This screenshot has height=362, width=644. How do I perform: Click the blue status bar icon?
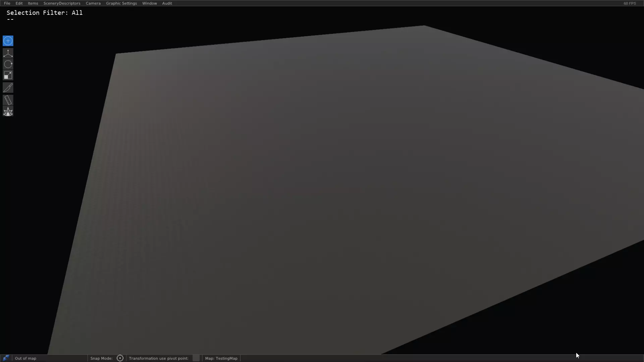tap(6, 358)
